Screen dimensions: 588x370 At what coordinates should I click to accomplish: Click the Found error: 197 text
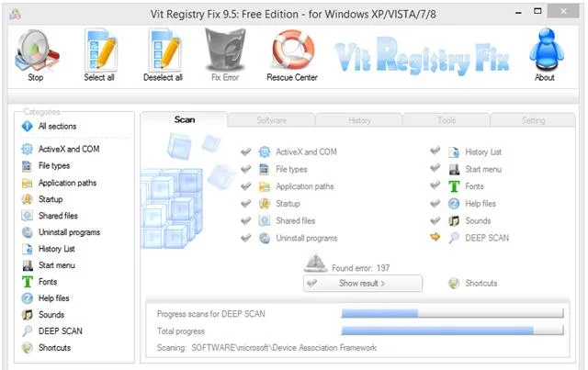(361, 268)
